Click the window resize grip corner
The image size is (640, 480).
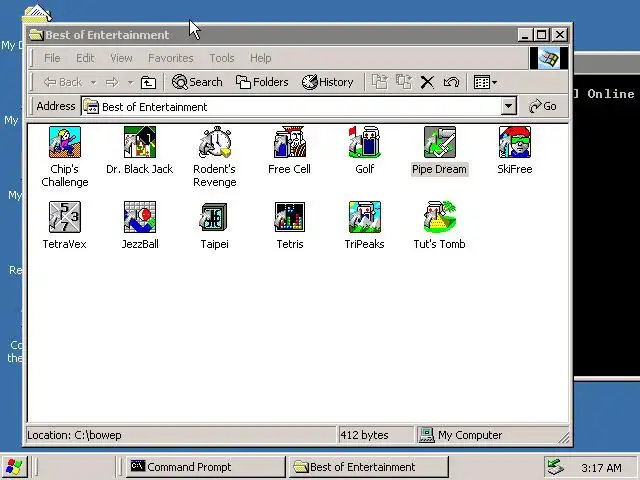pyautogui.click(x=564, y=438)
